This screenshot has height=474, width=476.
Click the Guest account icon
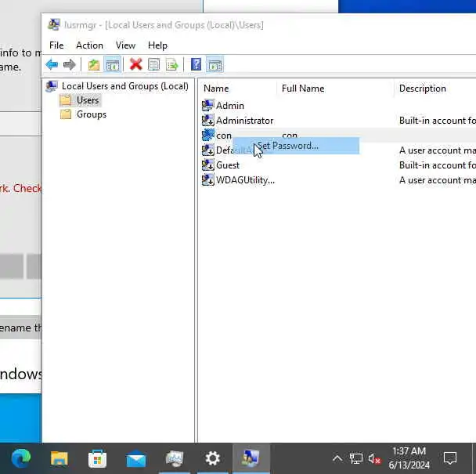208,165
